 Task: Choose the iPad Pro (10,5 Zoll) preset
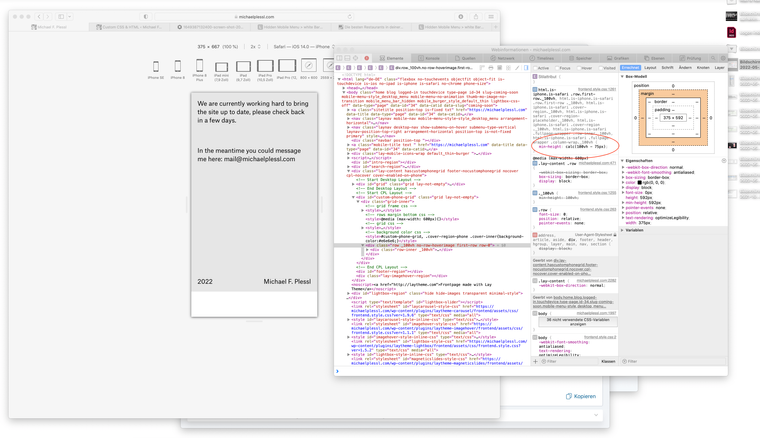265,67
